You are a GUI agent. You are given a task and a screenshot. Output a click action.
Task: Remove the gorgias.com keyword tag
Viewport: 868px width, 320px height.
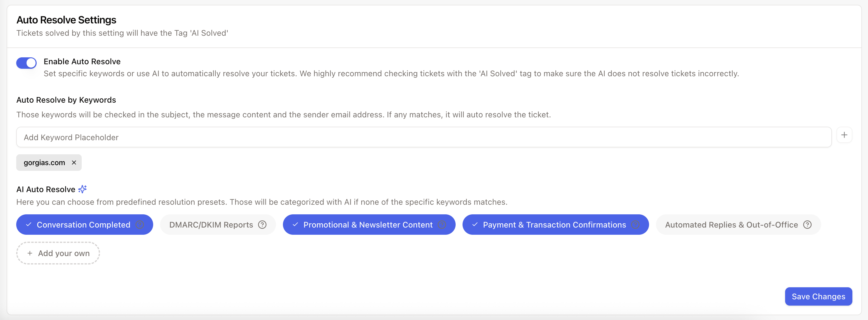[74, 163]
